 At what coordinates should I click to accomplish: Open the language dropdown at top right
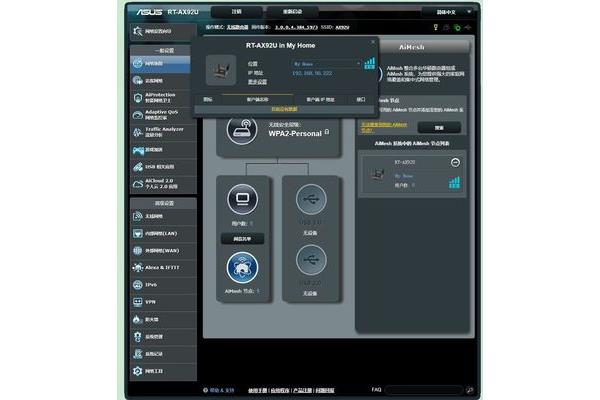[x=447, y=12]
